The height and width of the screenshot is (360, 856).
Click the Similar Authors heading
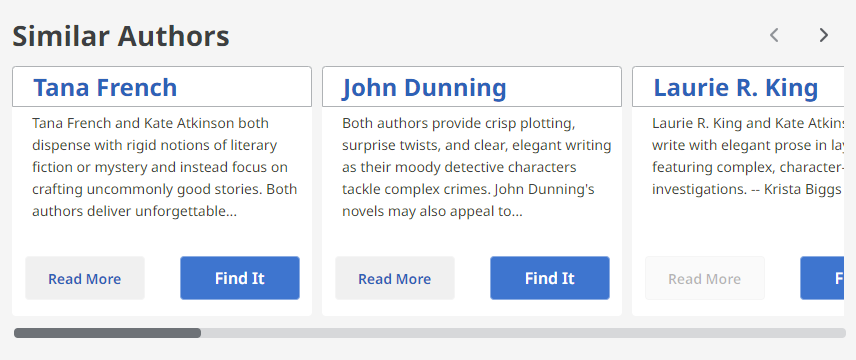(121, 36)
